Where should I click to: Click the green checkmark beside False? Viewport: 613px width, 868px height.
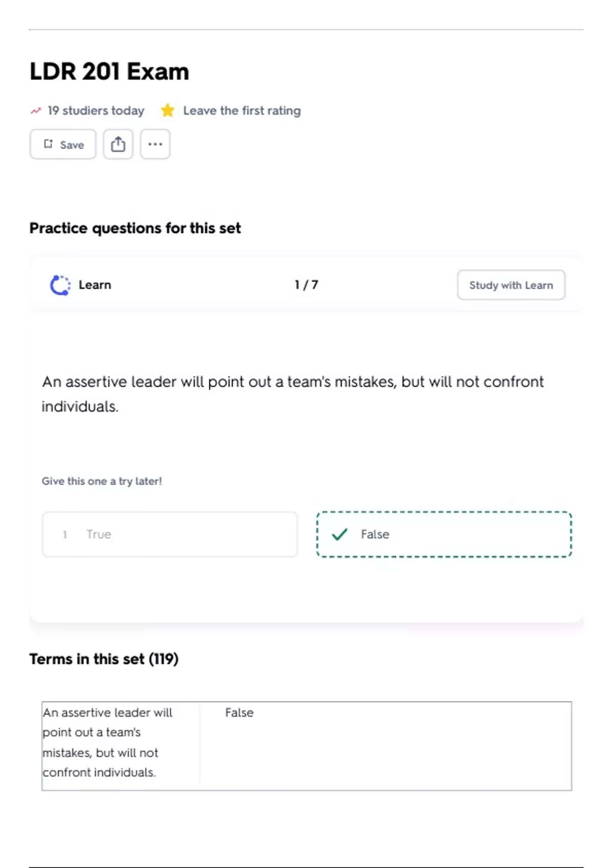point(340,534)
